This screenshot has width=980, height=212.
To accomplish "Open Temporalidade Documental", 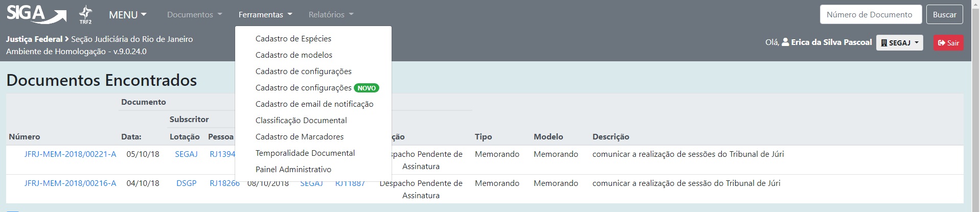I will click(305, 153).
